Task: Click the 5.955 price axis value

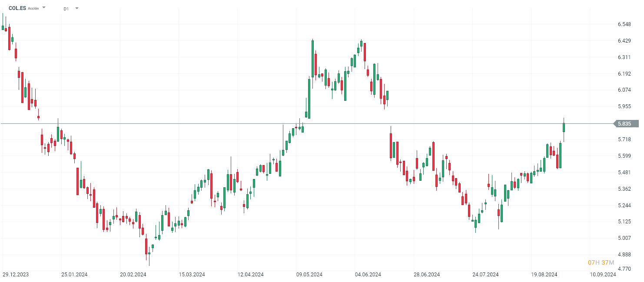Action: 624,106
